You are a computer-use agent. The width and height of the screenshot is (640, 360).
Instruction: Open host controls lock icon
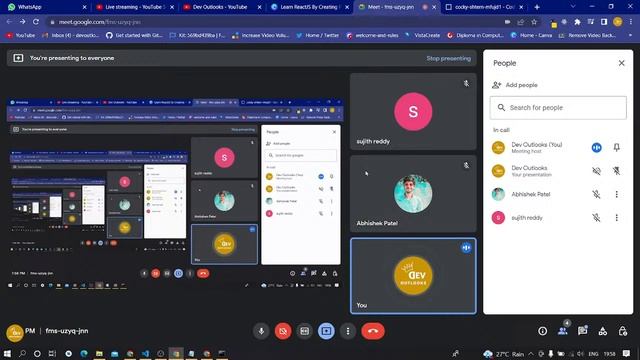point(622,331)
